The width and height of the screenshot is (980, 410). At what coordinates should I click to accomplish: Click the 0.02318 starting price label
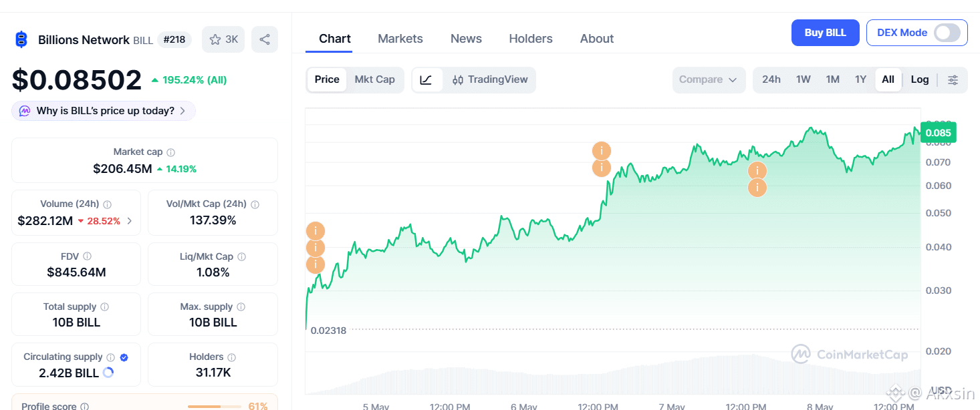coord(328,331)
